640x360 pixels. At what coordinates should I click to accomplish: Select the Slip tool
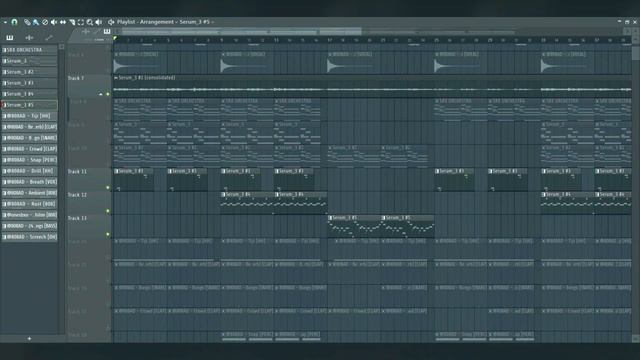click(x=63, y=22)
